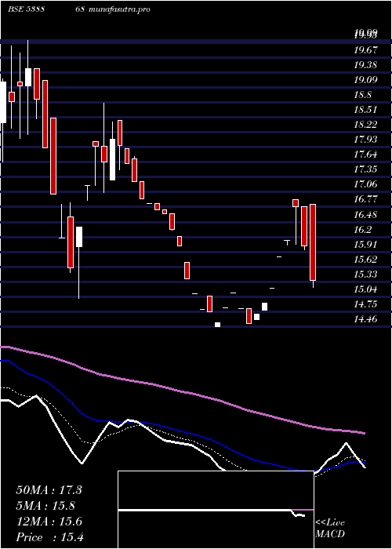Click the 17.06 price axis label
The width and height of the screenshot is (392, 549).
tap(365, 184)
